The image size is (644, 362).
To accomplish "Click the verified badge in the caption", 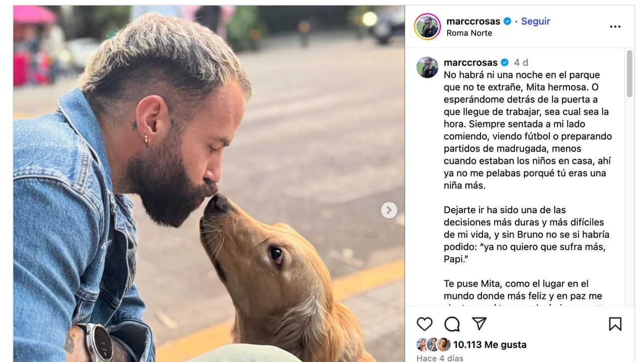I will pos(505,62).
